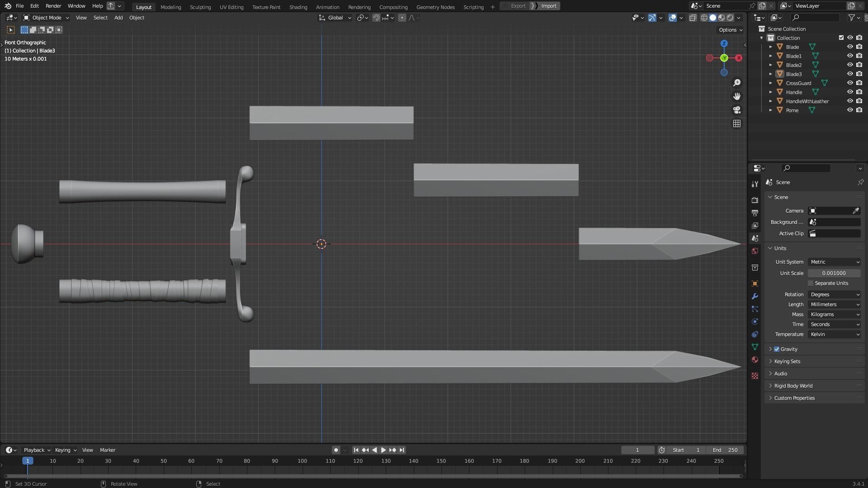Enable the Separate Units checkbox
868x488 pixels.
[811, 283]
